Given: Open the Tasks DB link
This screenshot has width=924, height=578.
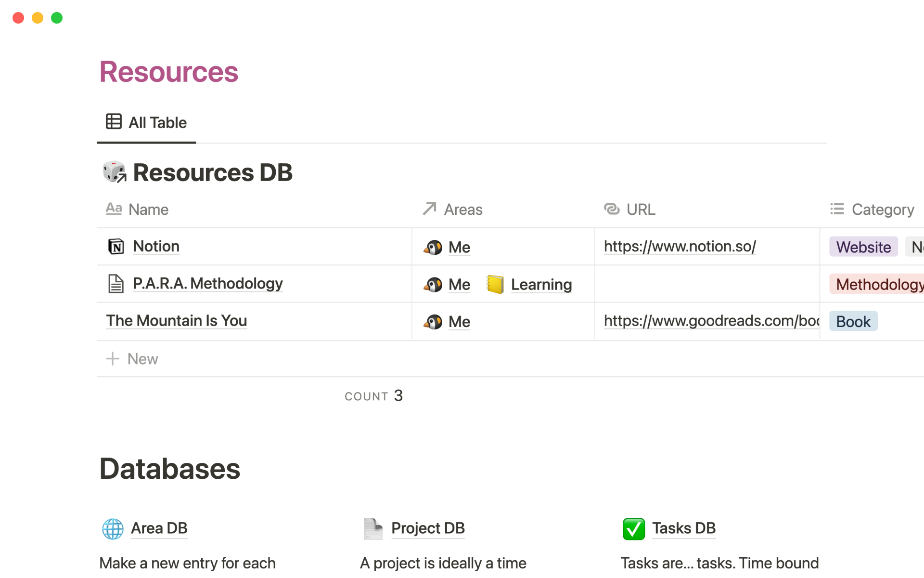Looking at the screenshot, I should click(683, 528).
